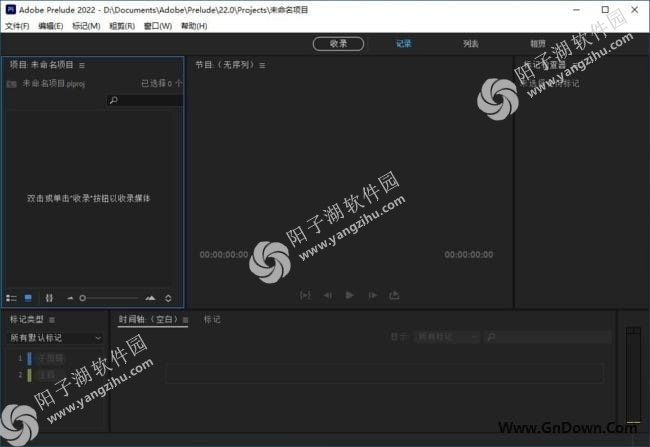
Task: Step forward one frame in monitor
Action: tap(373, 295)
